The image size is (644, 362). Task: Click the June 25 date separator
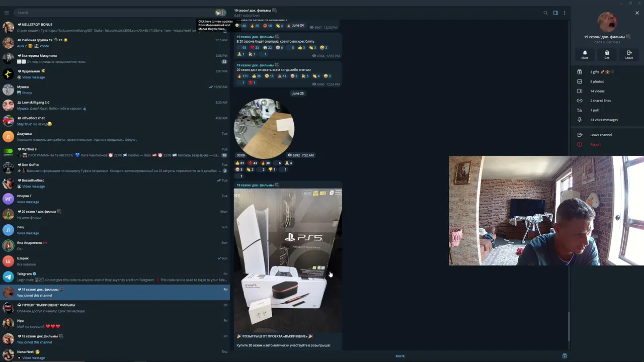[x=298, y=93]
